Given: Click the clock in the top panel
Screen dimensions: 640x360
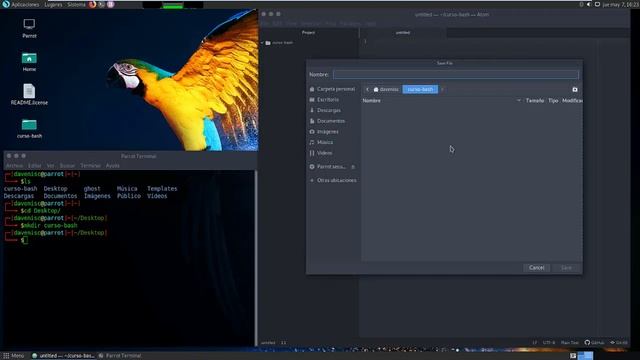Looking at the screenshot, I should [x=620, y=4].
